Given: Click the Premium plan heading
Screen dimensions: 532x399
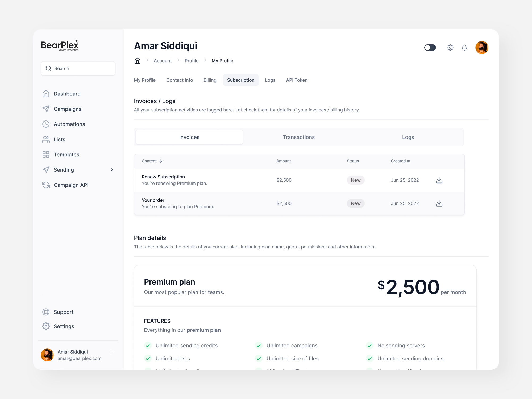Looking at the screenshot, I should tap(169, 282).
